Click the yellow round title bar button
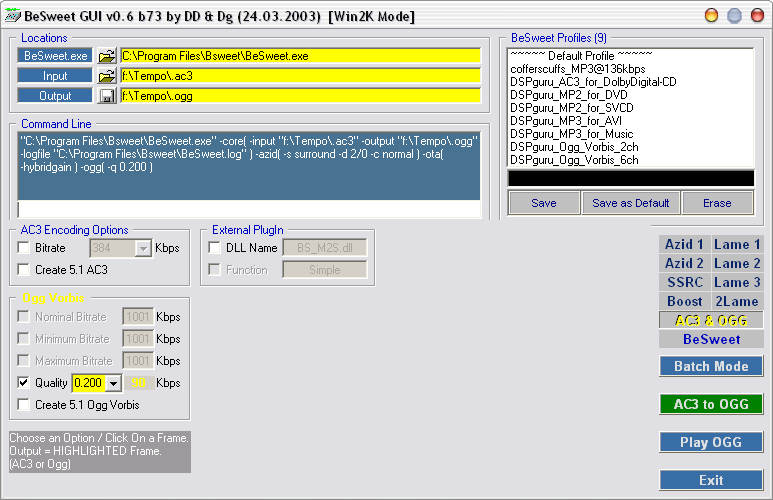This screenshot has width=773, height=500. (x=711, y=15)
